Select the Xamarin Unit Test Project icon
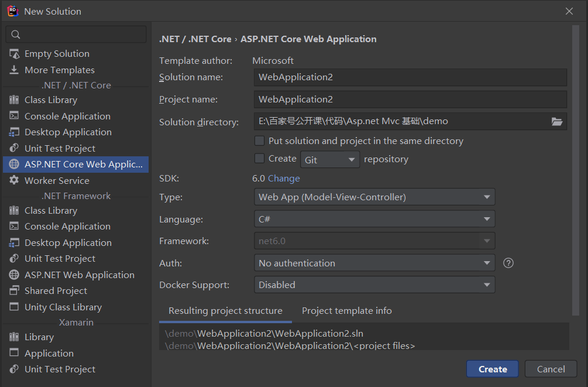This screenshot has width=588, height=387. click(x=14, y=369)
